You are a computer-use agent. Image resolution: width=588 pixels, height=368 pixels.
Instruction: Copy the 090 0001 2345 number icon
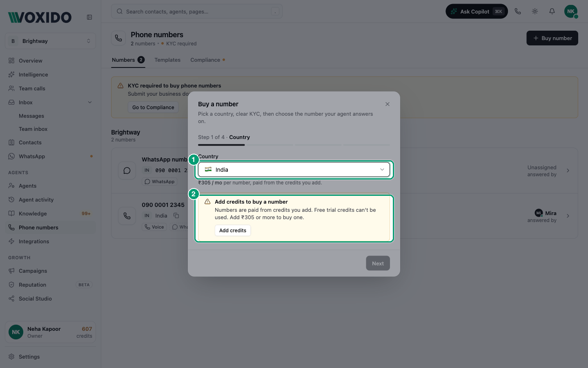(x=176, y=215)
